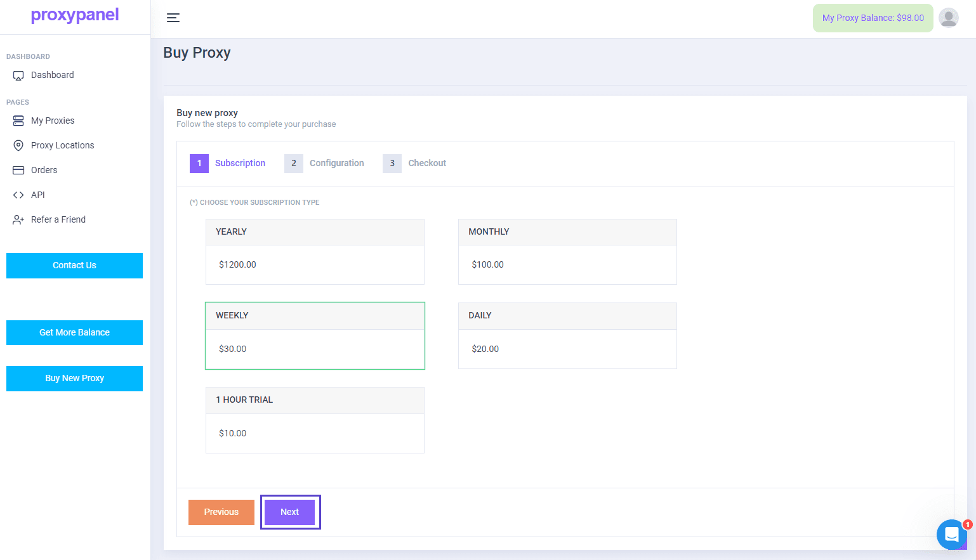Viewport: 976px width, 560px height.
Task: Select the Yearly $1200.00 subscription
Action: 315,252
